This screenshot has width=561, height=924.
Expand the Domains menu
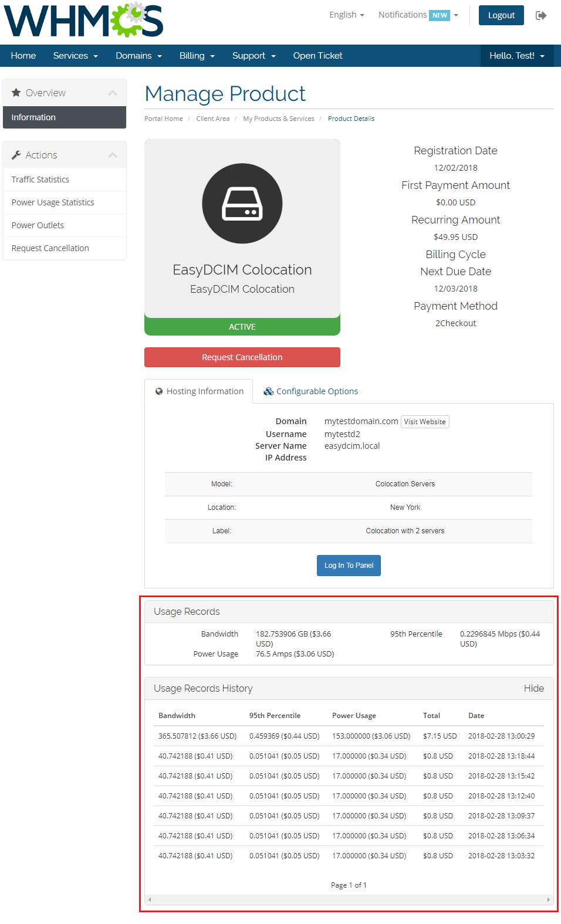[138, 56]
